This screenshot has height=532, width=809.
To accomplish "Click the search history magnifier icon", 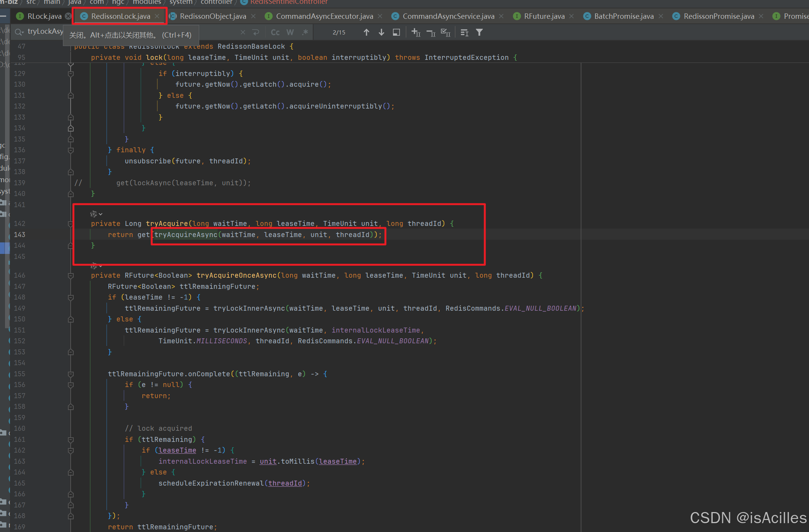I will pyautogui.click(x=18, y=31).
